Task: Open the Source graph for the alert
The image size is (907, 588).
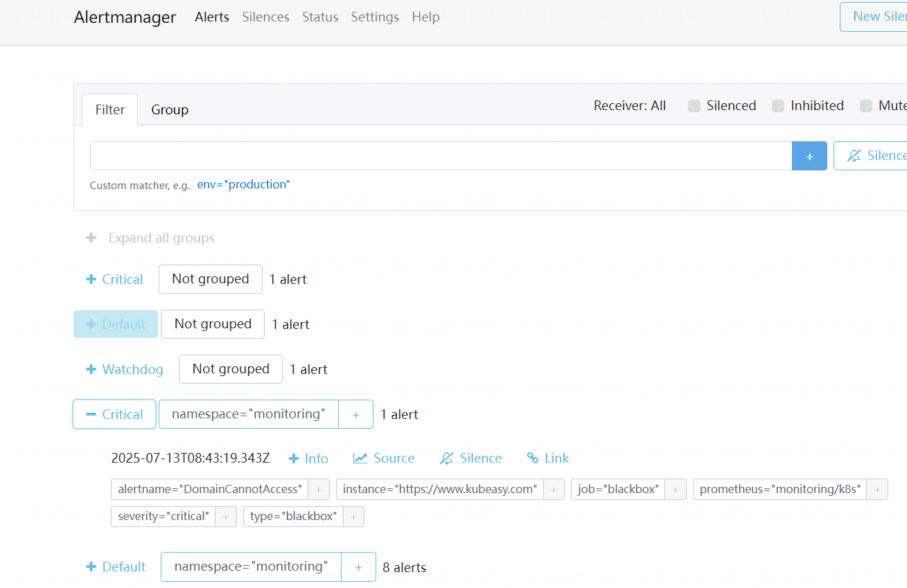Action: (384, 458)
